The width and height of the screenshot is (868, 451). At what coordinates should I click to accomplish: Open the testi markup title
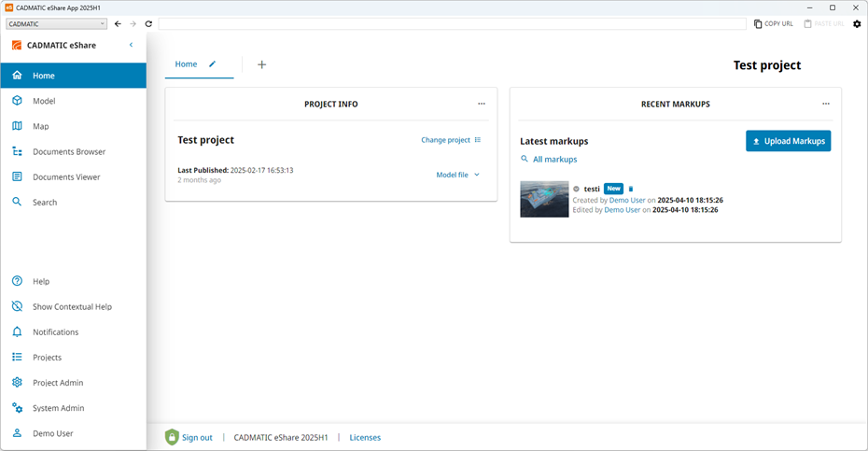click(x=592, y=189)
